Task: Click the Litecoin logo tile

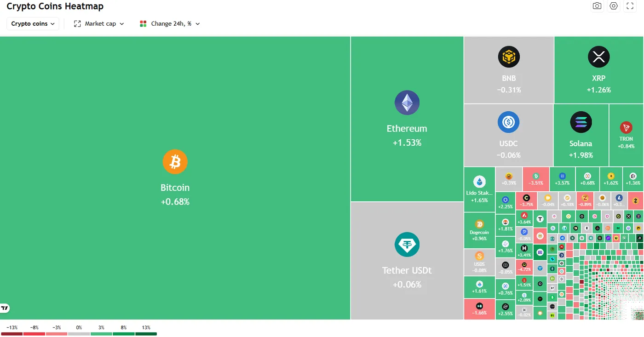Action: click(x=619, y=200)
